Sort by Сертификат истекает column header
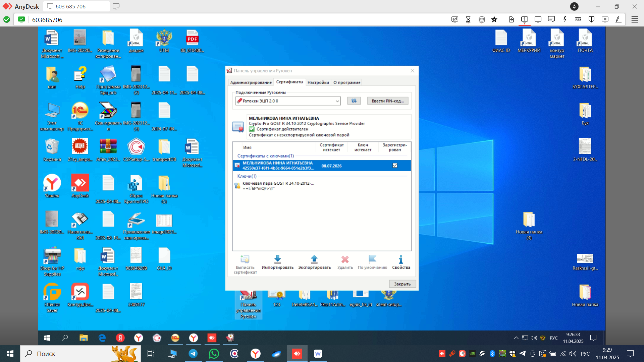644x362 pixels. tap(331, 147)
